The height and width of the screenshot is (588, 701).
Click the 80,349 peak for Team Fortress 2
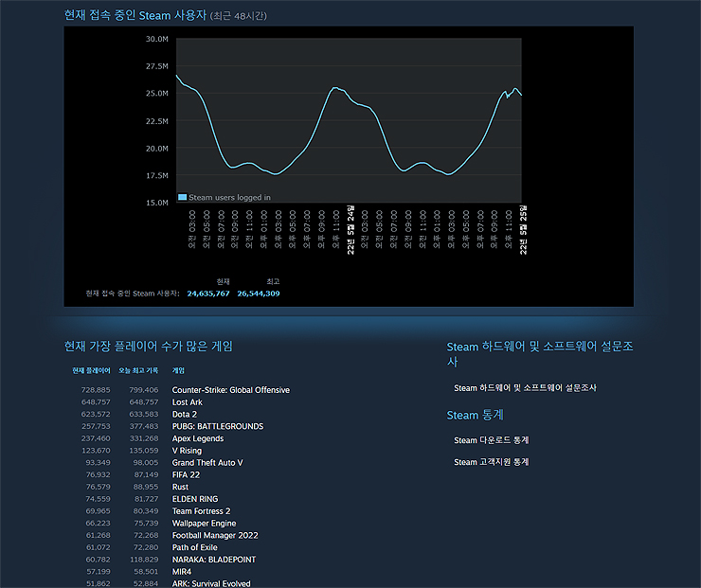point(145,510)
